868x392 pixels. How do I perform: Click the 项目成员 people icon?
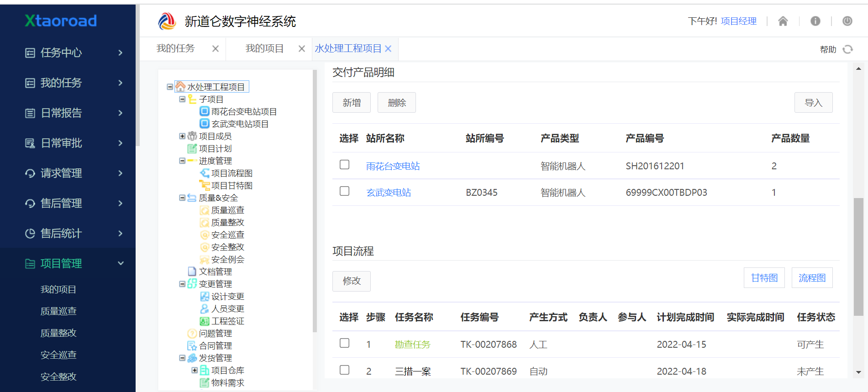[x=192, y=136]
